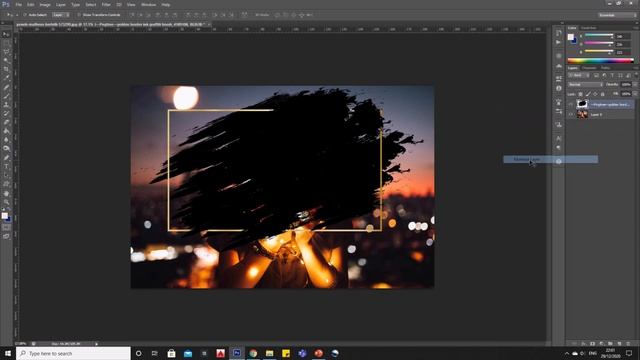640x360 pixels.
Task: Select the Pen tool
Action: click(x=6, y=158)
